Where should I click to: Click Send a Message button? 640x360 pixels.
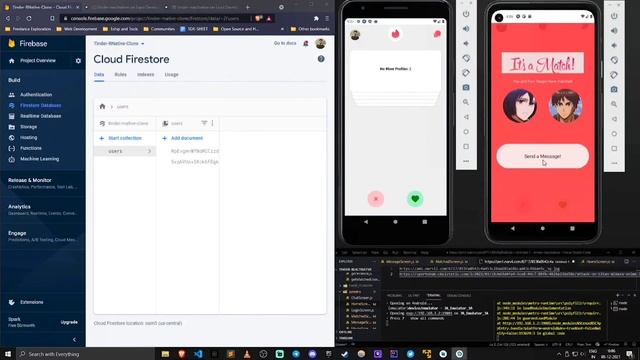542,156
